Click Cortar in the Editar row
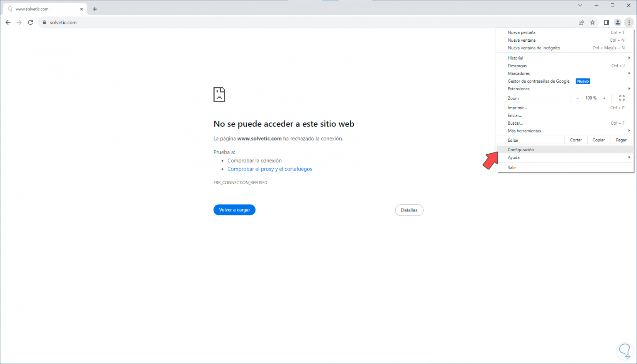The width and height of the screenshot is (637, 364). (576, 140)
